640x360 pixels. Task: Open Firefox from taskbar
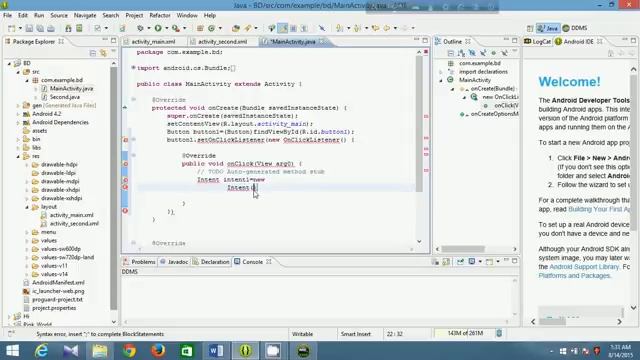pos(158,351)
